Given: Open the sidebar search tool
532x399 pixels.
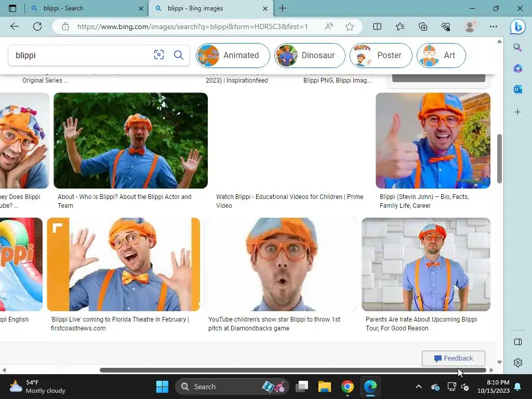Looking at the screenshot, I should tap(517, 47).
